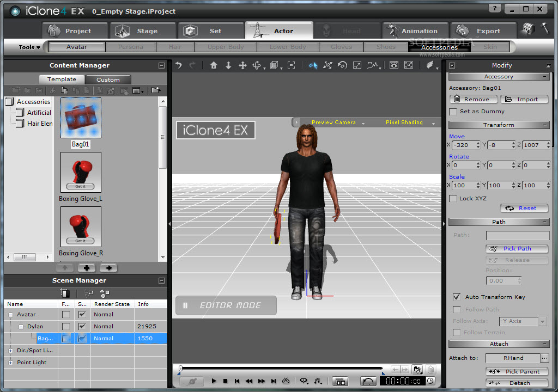This screenshot has height=392, width=558.
Task: Toggle the show checkbox for Dylan row
Action: pos(82,326)
